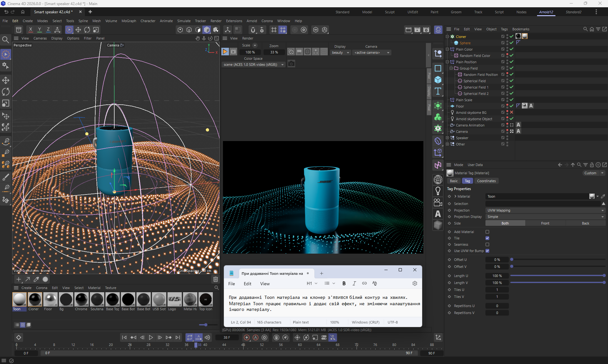
Task: Click the Light object icon
Action: [438, 191]
